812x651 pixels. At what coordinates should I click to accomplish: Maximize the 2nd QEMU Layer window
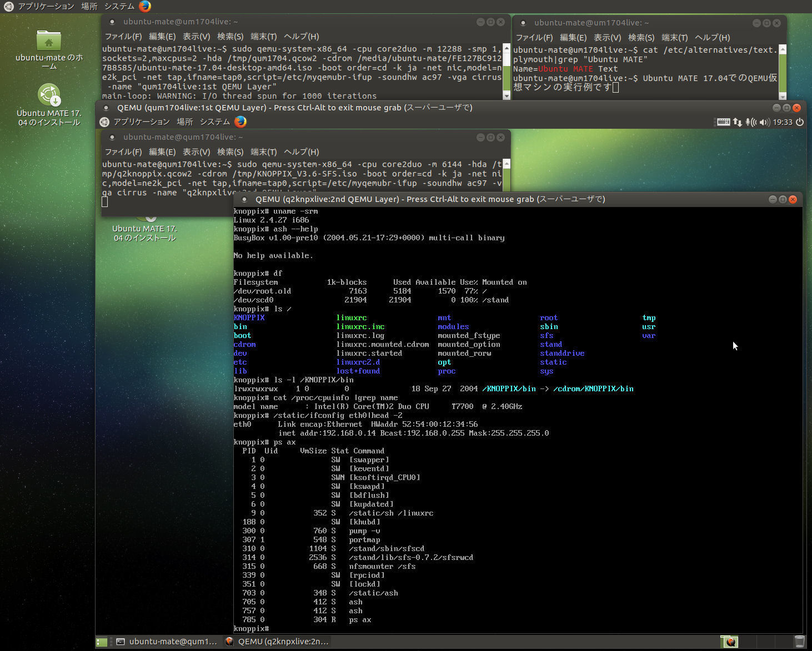pyautogui.click(x=783, y=199)
